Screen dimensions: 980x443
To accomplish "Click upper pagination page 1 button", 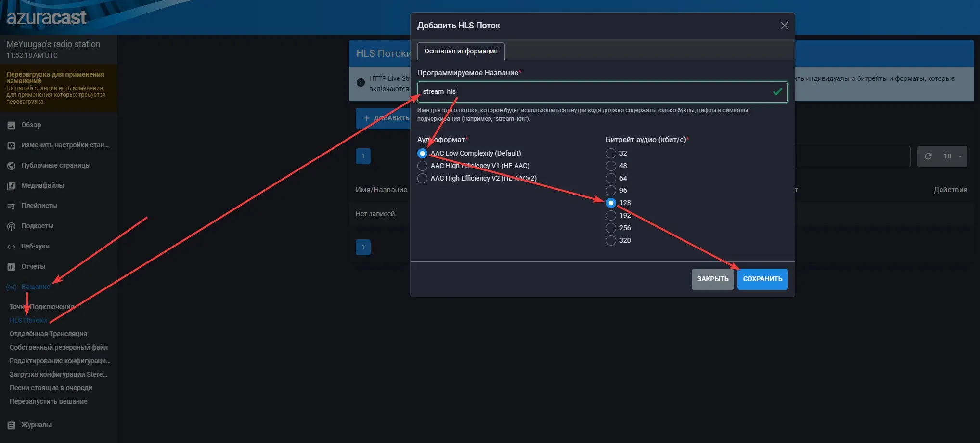I will coord(363,156).
